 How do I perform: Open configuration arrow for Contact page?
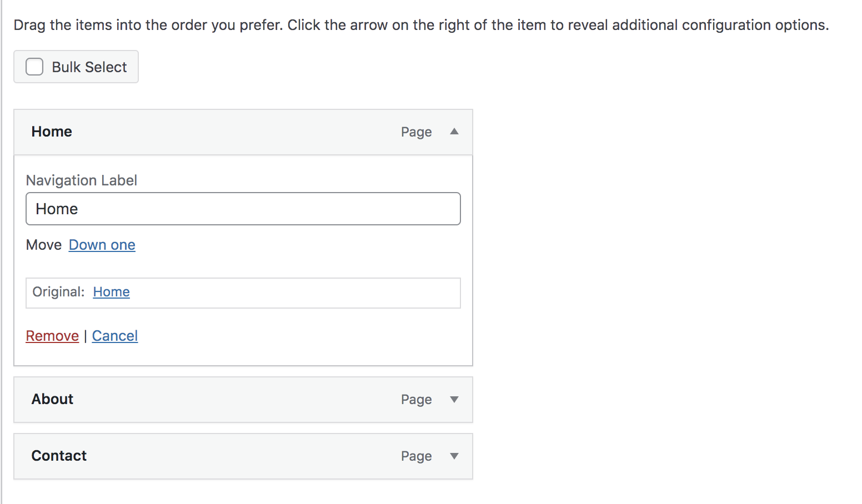tap(454, 456)
